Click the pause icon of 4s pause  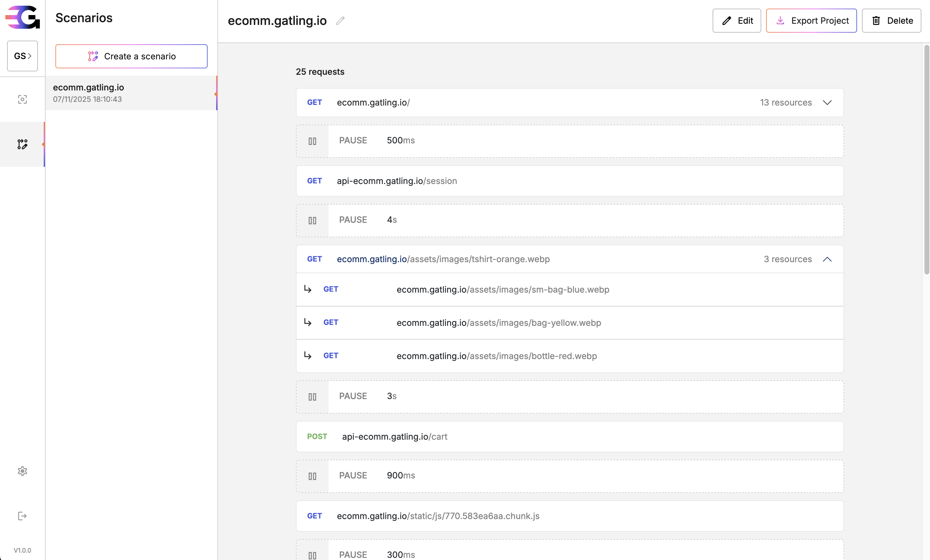click(312, 221)
